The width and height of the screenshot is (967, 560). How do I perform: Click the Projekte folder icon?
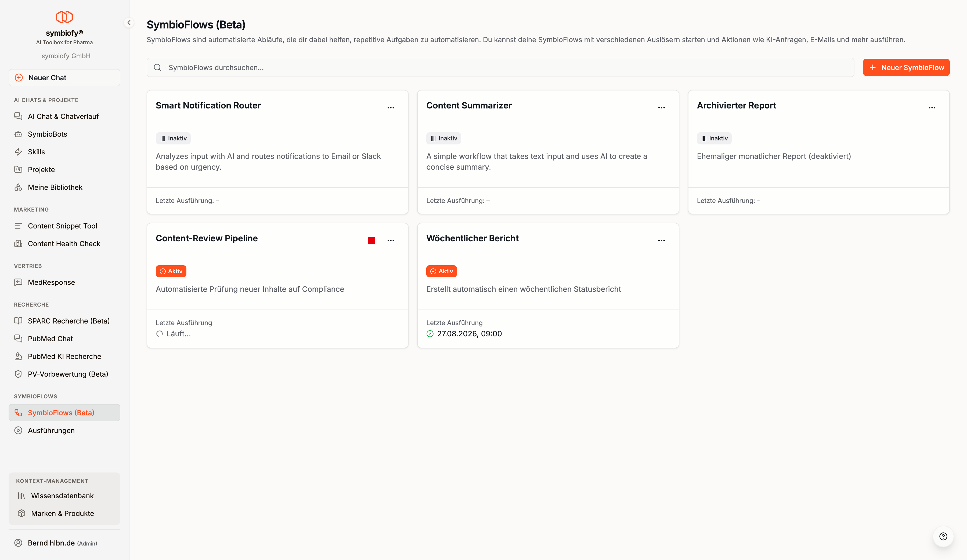tap(18, 169)
